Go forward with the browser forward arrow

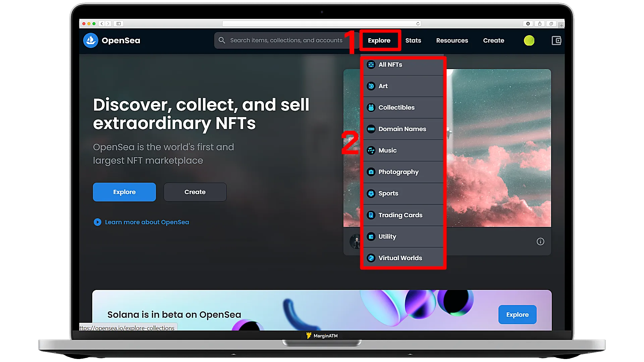tap(108, 24)
